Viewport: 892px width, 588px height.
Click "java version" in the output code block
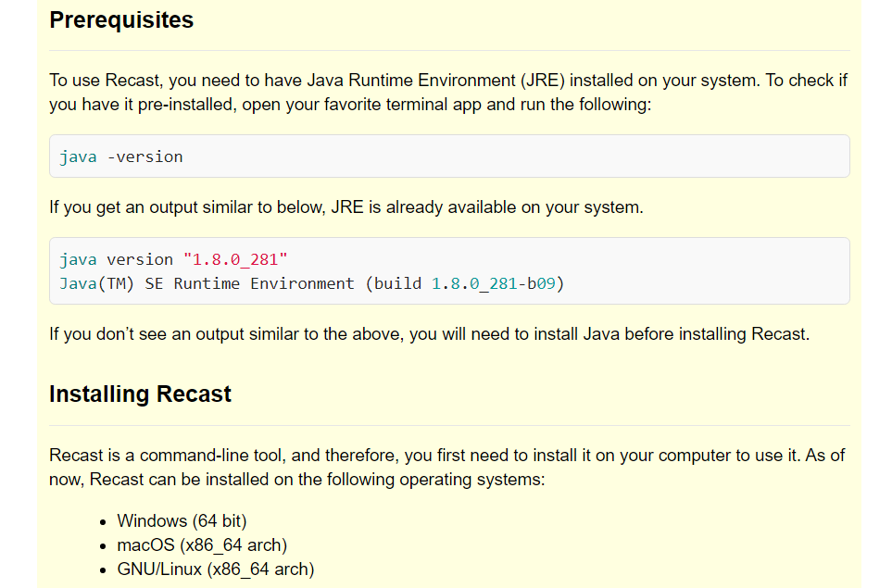pos(116,259)
